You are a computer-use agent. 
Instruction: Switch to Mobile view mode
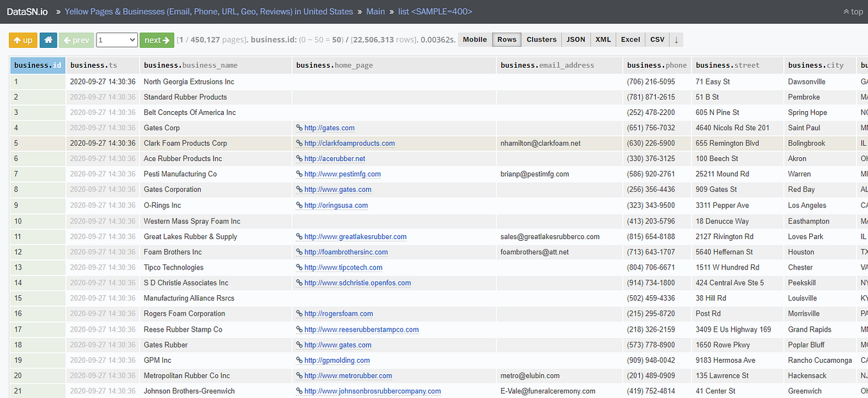coord(474,39)
